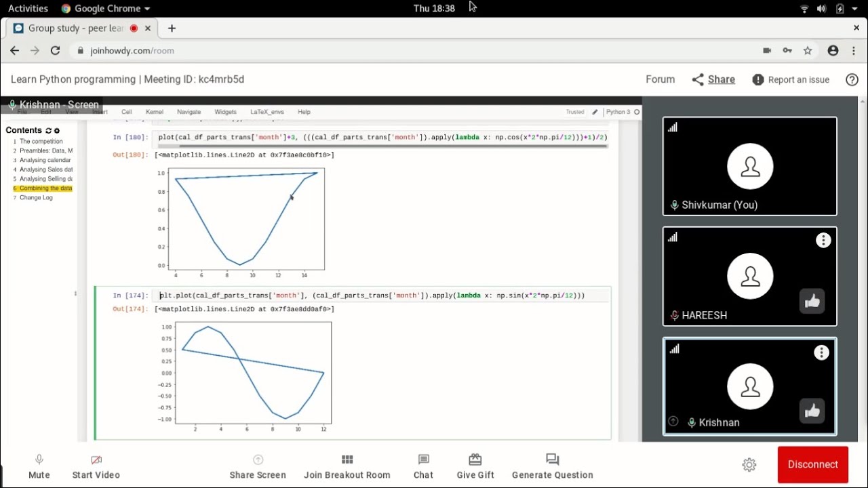Go back in browser history
This screenshot has height=488, width=868.
point(14,50)
